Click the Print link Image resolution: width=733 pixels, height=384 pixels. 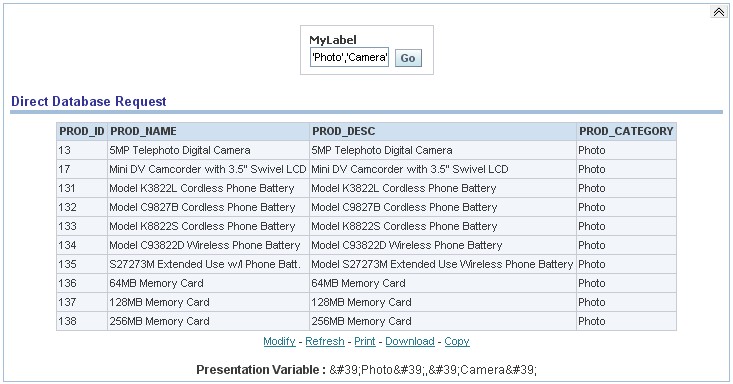pos(365,341)
